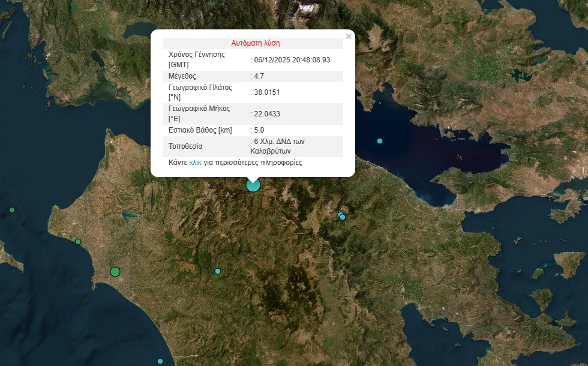Click the location text '6 Χλμ. ΔΝΔ των Καλαβρύτων'
588x366 pixels.
click(279, 146)
